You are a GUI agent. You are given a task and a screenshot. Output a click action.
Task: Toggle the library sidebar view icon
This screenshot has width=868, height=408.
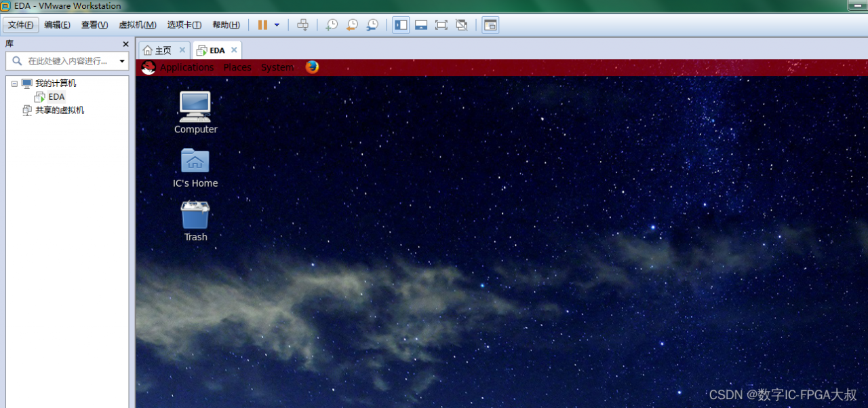401,25
